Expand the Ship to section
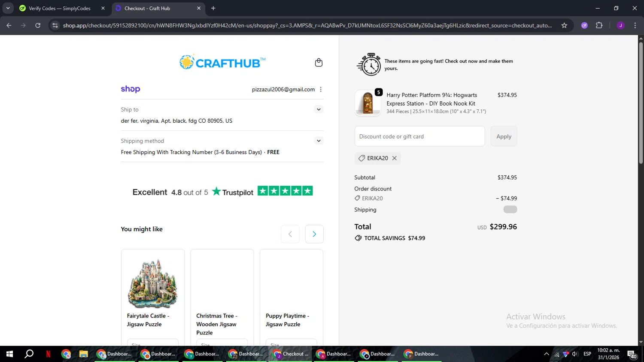 coord(319,109)
